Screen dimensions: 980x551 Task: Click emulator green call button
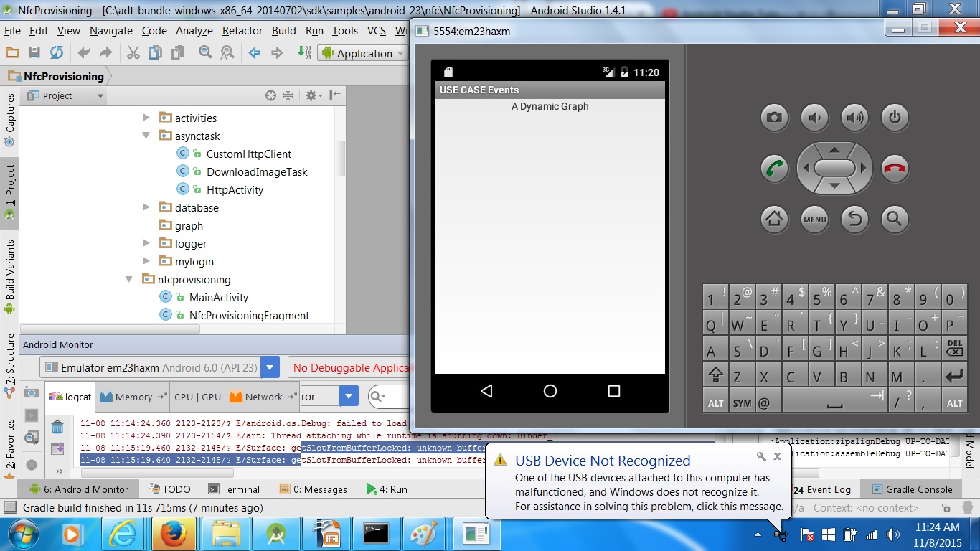tap(774, 169)
